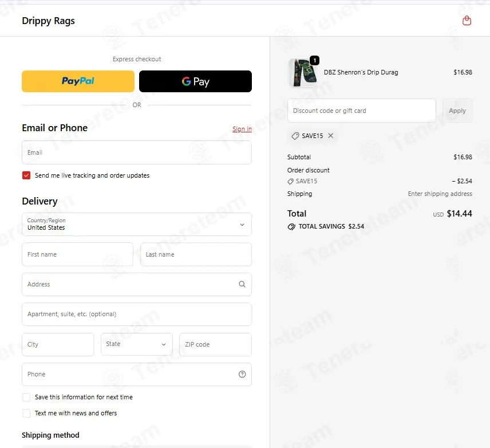The width and height of the screenshot is (490, 448).
Task: Click the Order discount label
Action: (309, 170)
